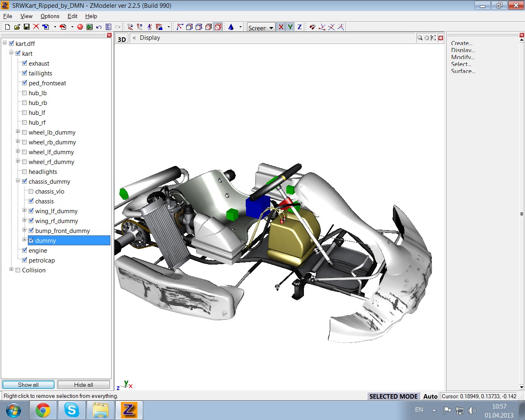Select the viewport pan hand tool

(427, 38)
